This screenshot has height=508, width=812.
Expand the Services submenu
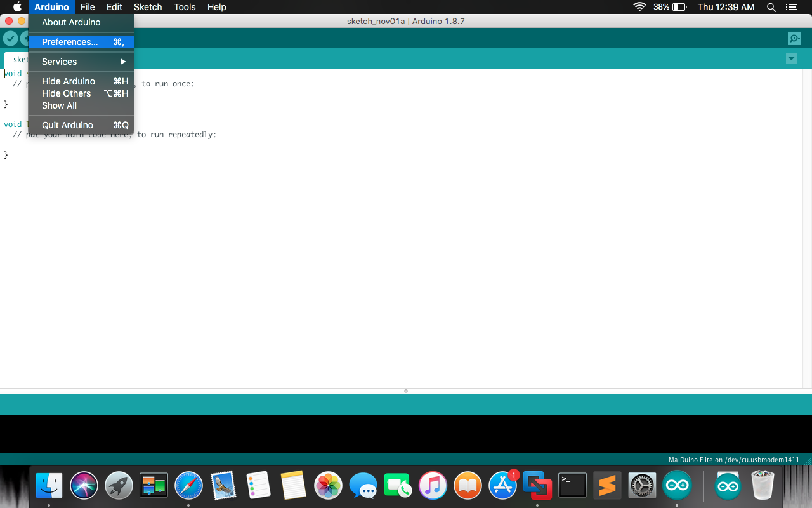59,62
